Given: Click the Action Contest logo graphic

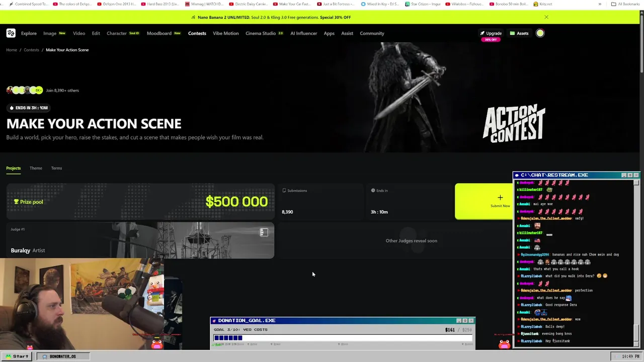Looking at the screenshot, I should tap(514, 123).
